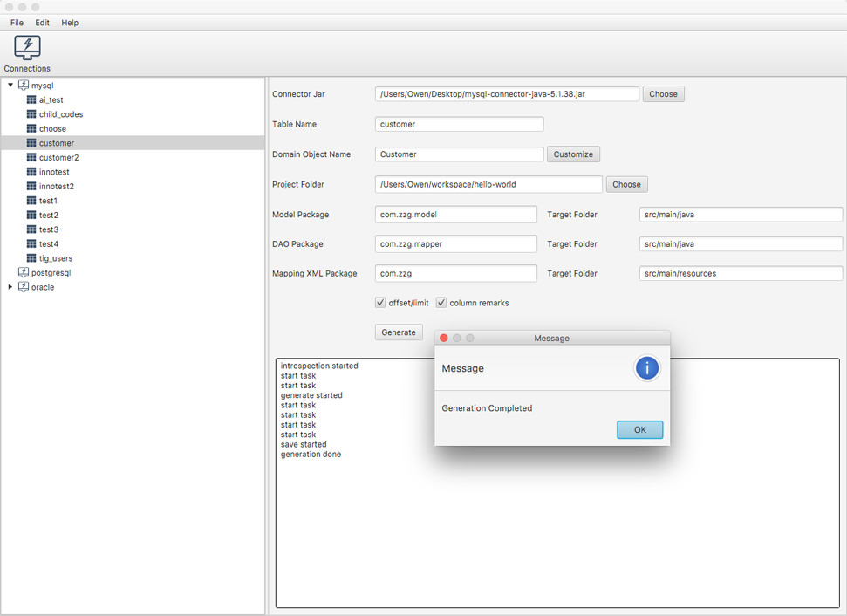Viewport: 847px width, 616px height.
Task: Click the Customize button
Action: 573,154
